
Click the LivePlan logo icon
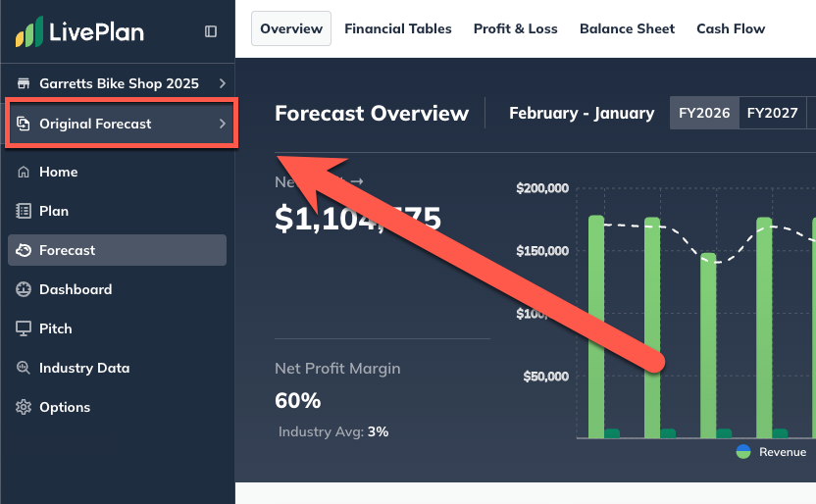tap(29, 32)
